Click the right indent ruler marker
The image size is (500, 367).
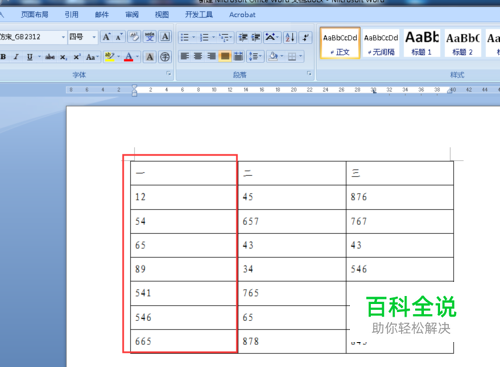[450, 91]
